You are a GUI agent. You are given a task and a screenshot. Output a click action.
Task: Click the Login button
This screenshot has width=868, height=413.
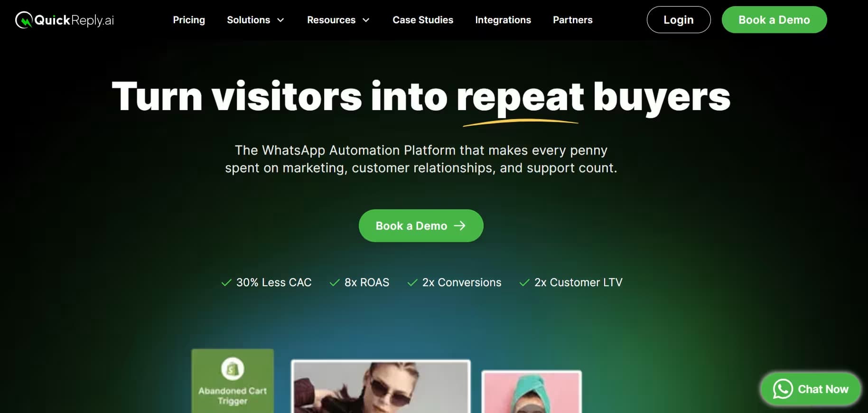coord(679,20)
